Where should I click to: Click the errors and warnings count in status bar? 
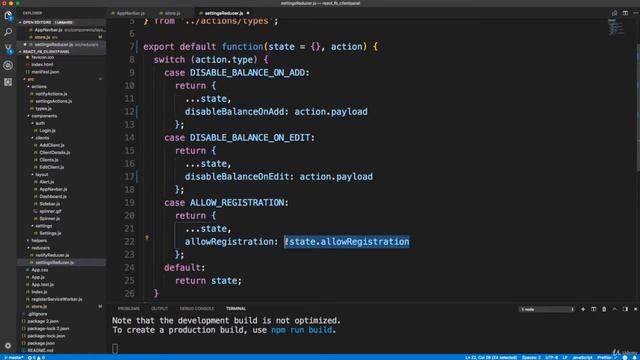36,358
